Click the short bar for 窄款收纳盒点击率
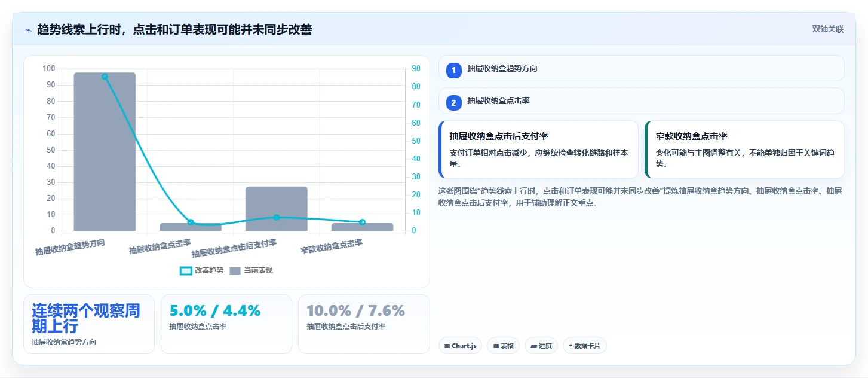Image resolution: width=868 pixels, height=378 pixels. coord(362,227)
